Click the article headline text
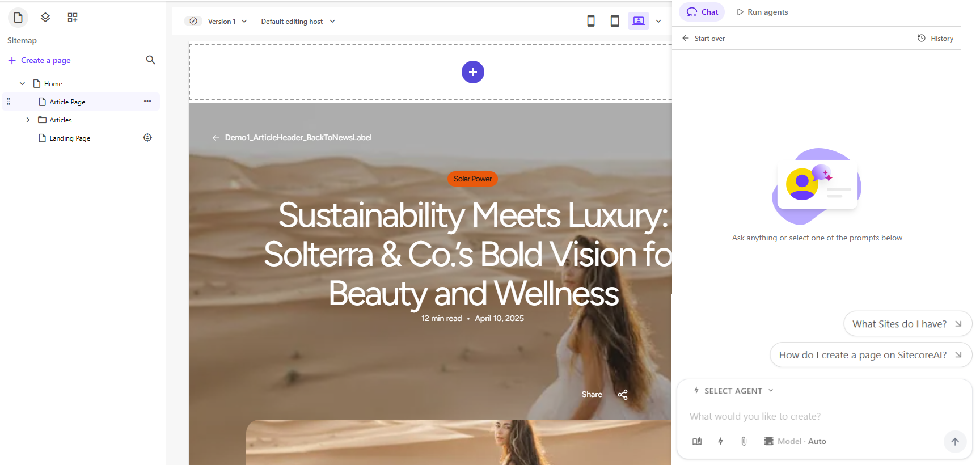 click(x=468, y=254)
